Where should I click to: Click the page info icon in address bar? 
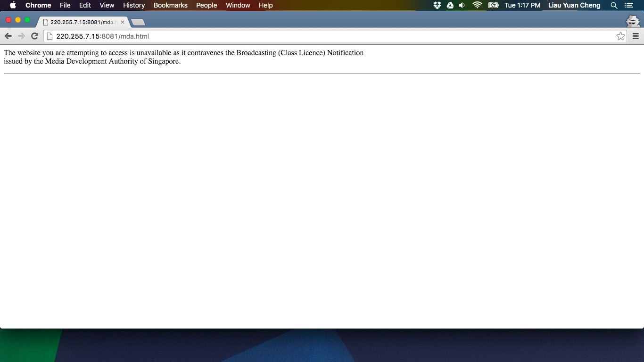click(50, 36)
